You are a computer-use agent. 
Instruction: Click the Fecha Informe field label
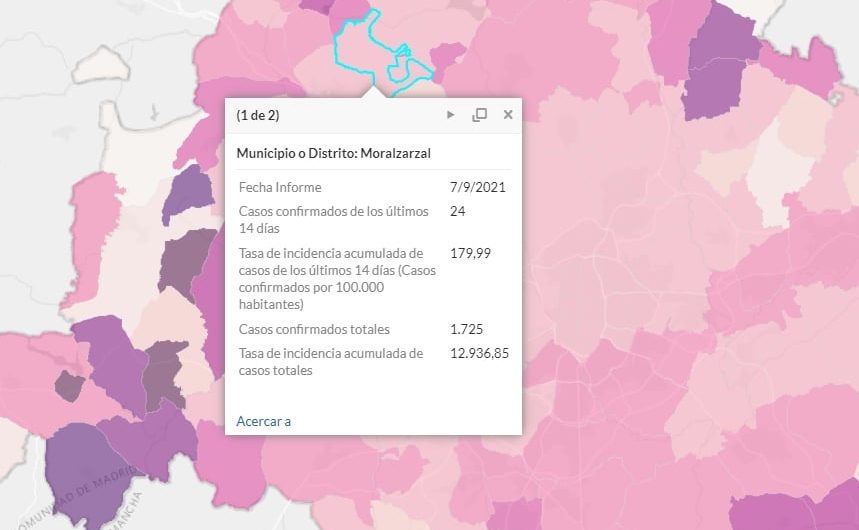(x=280, y=187)
